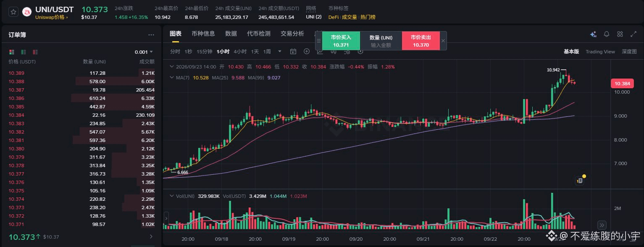Click the 数量 (UNI) amount input field
Viewport: 644px width, 247px height.
tap(381, 41)
